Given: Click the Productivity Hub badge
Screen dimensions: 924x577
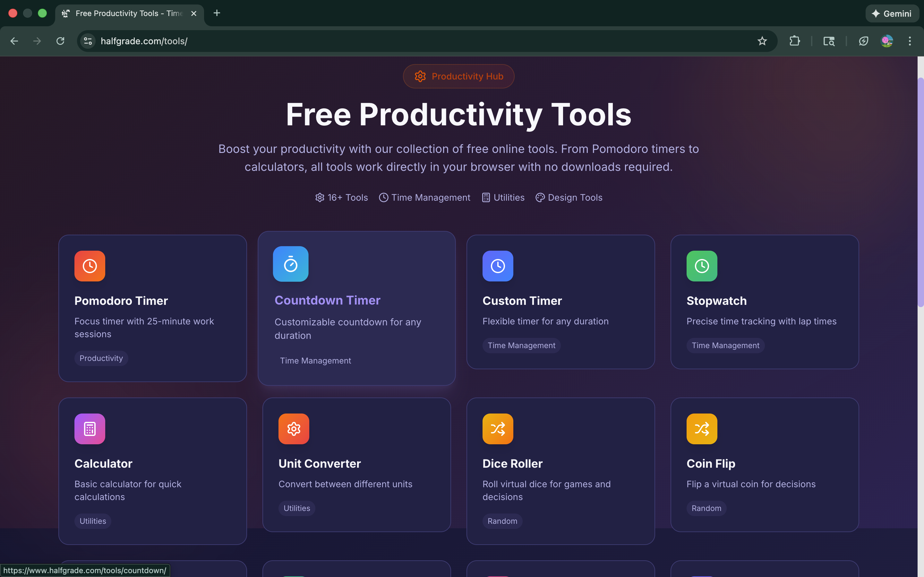Looking at the screenshot, I should (458, 76).
